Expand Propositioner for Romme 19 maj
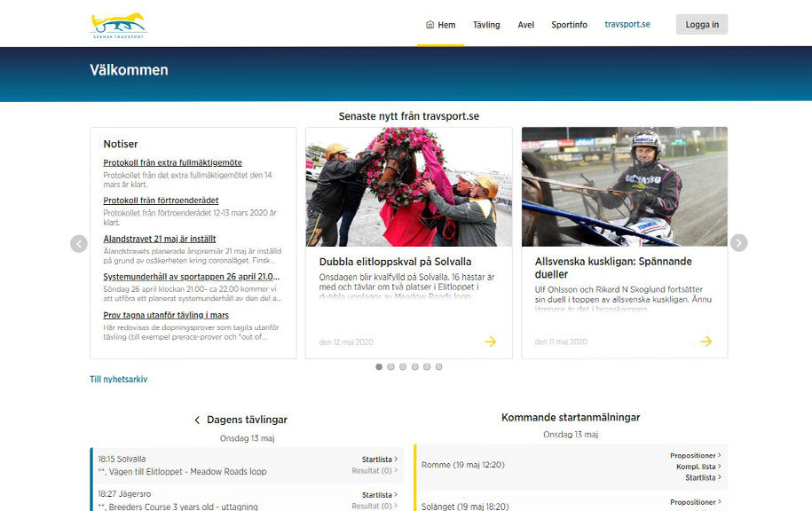 (x=694, y=456)
